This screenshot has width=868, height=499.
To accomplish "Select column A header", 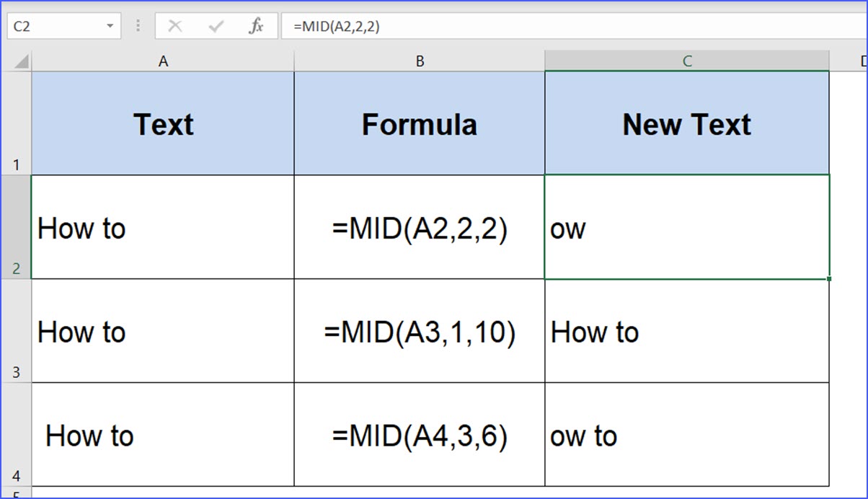I will (163, 61).
